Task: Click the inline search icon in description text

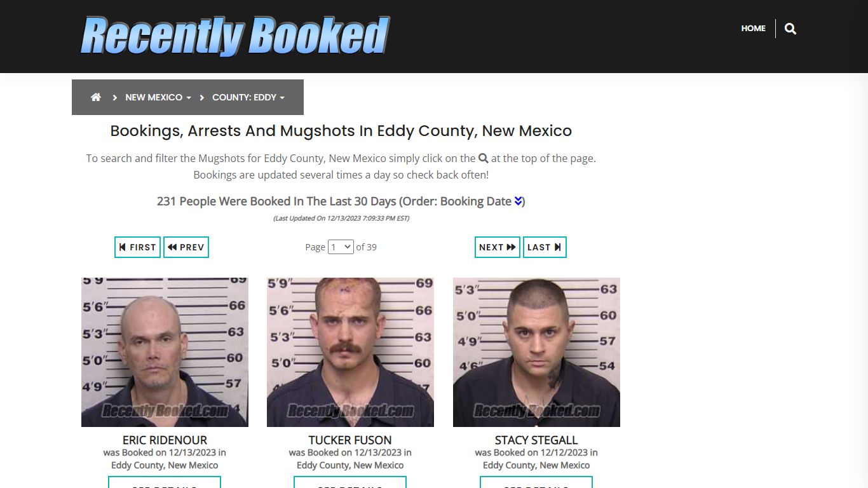Action: [x=484, y=158]
